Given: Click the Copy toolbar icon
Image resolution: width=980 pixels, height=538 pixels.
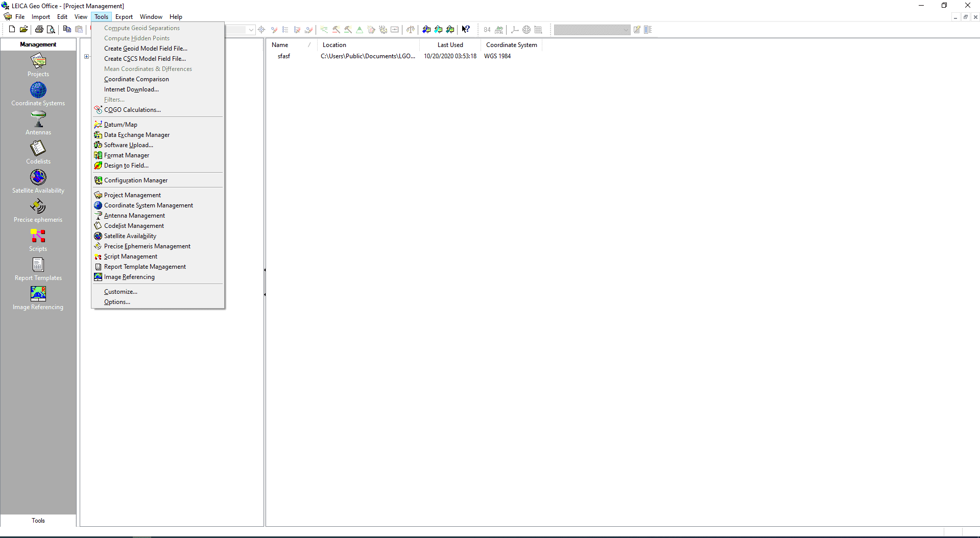Looking at the screenshot, I should (x=67, y=30).
